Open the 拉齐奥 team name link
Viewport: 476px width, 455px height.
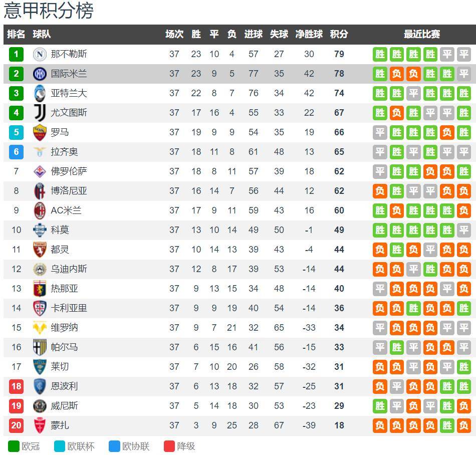64,152
